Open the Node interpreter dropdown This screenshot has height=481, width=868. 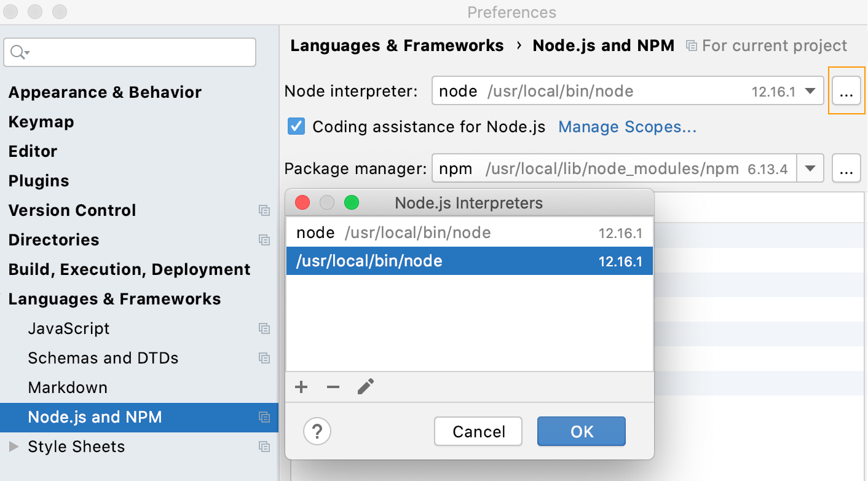coord(810,90)
